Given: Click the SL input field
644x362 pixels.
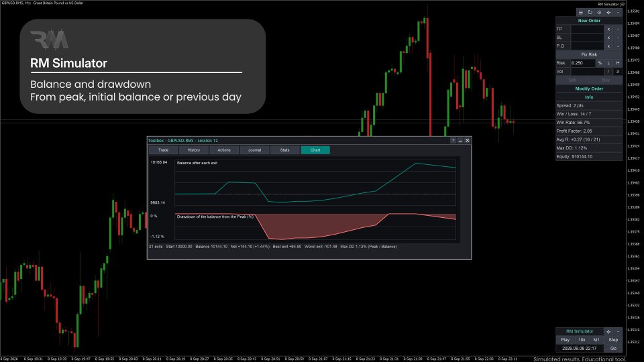Looking at the screenshot, I should pyautogui.click(x=588, y=38).
